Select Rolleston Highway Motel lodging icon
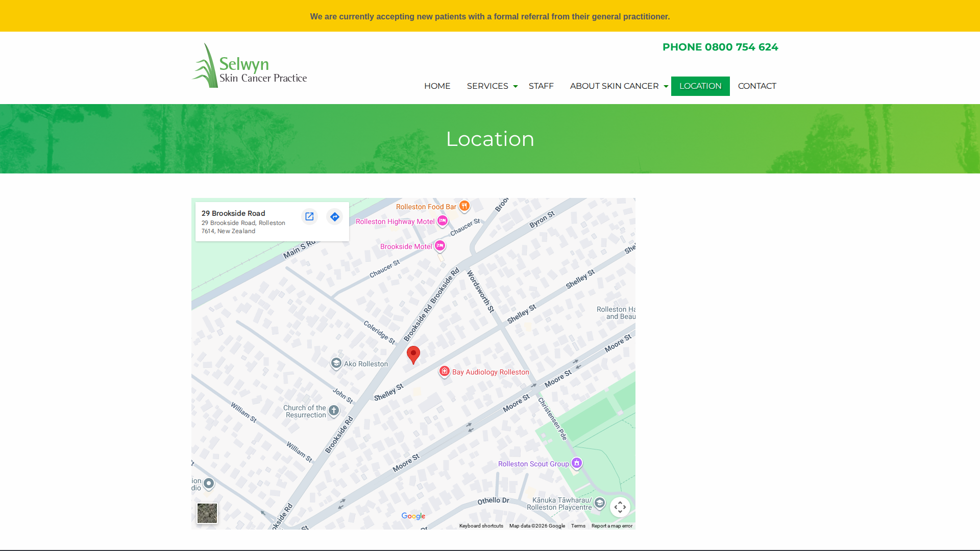 point(443,221)
